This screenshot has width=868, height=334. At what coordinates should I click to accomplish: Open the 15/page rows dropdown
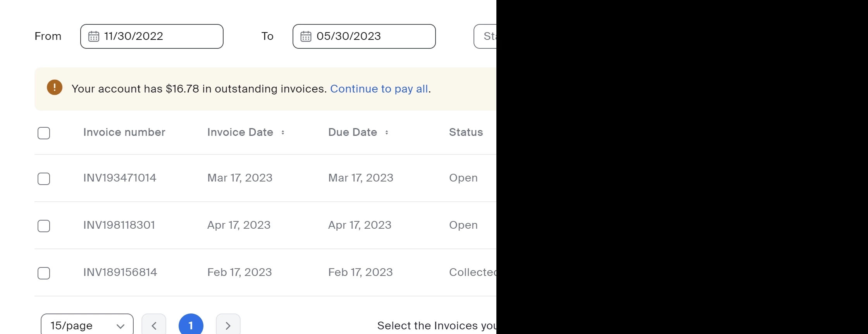tap(87, 325)
